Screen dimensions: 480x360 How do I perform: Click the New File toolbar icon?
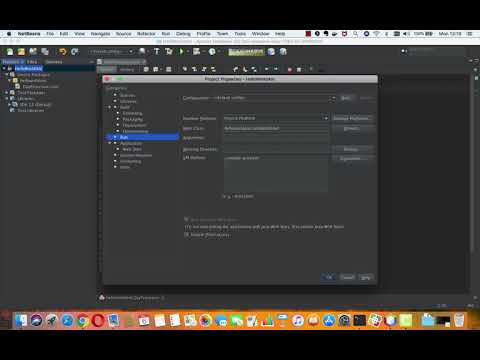[10, 52]
